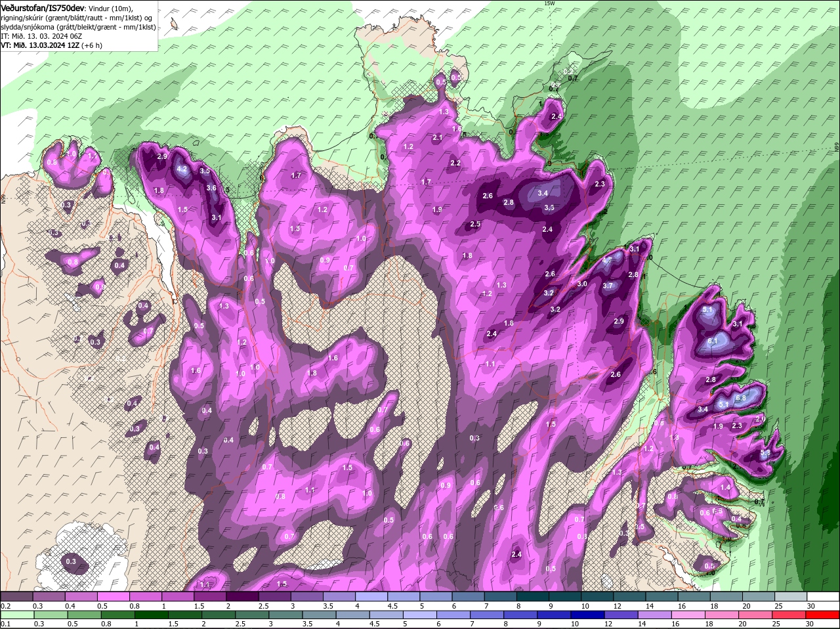Click the 3.3 precipitation value on the map
840x629 pixels.
pos(549,207)
